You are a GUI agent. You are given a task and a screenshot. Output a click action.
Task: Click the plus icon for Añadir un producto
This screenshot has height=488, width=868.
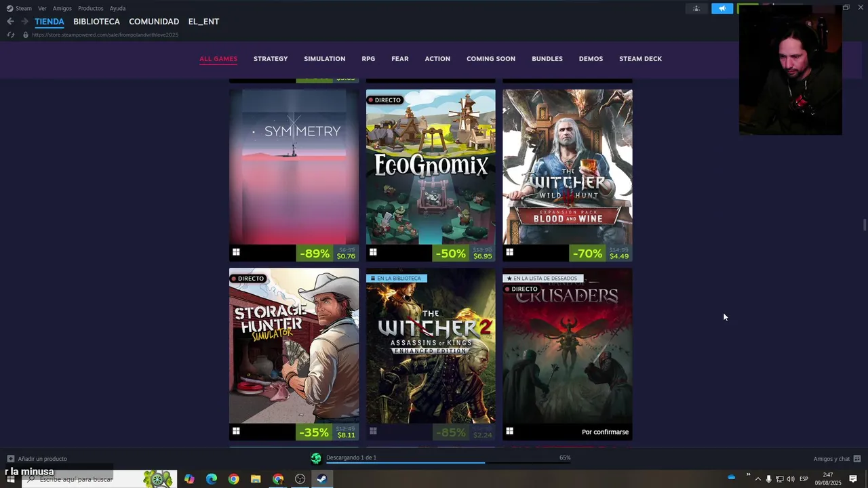(10, 459)
